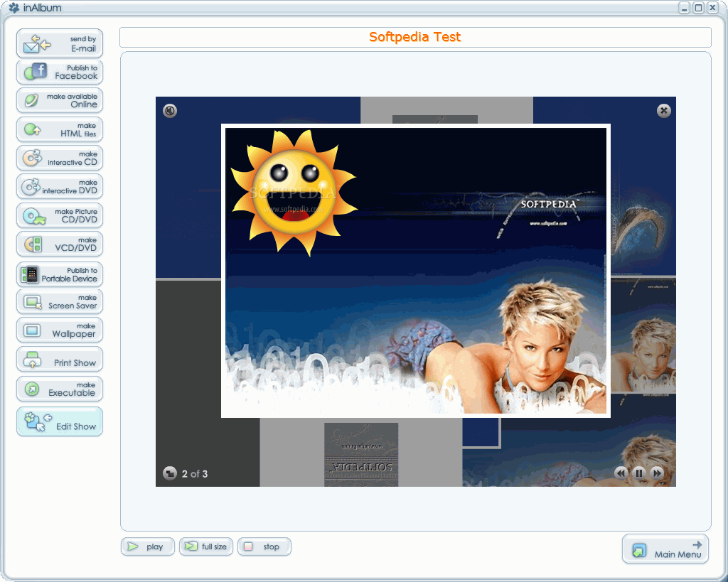Create an interactive CD
Screen dimensions: 728x582
[x=60, y=158]
